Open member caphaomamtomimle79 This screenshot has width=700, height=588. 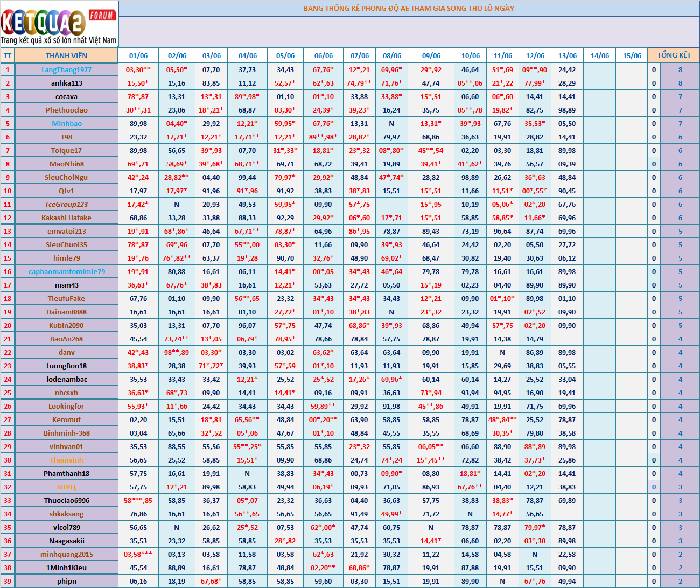(66, 271)
